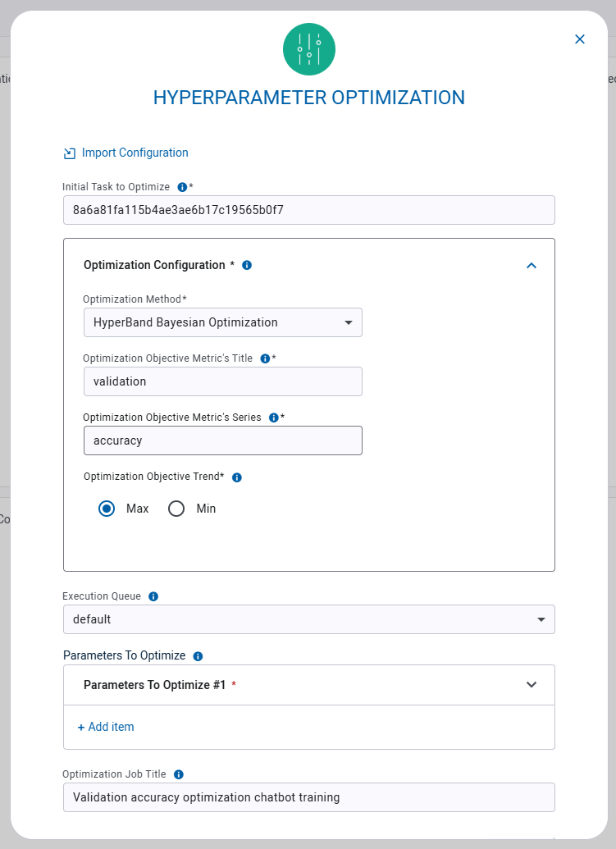Click the info icon next to Optimization Configuration
Screen dimensions: 616x849
click(246, 265)
